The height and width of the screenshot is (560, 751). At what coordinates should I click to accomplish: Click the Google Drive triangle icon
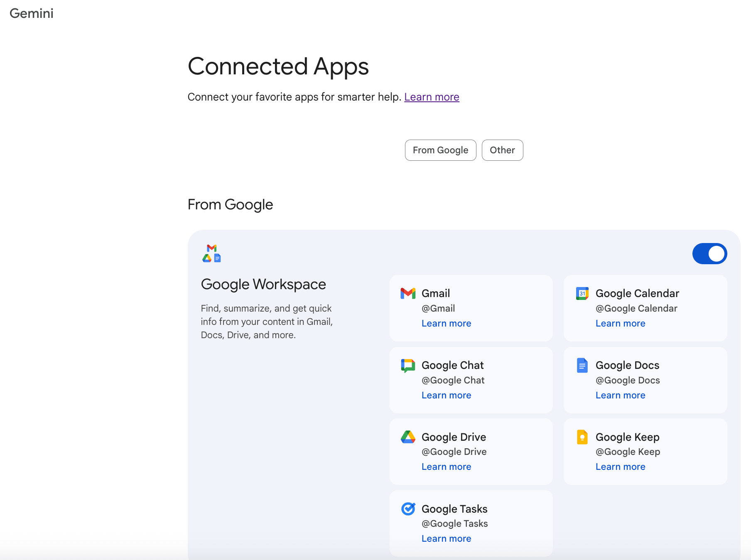click(x=408, y=437)
